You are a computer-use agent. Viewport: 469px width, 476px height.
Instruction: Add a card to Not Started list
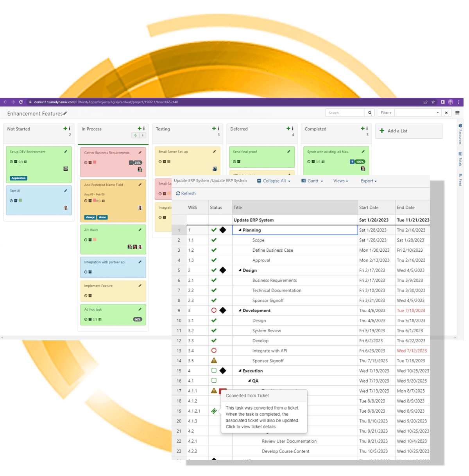(x=65, y=129)
